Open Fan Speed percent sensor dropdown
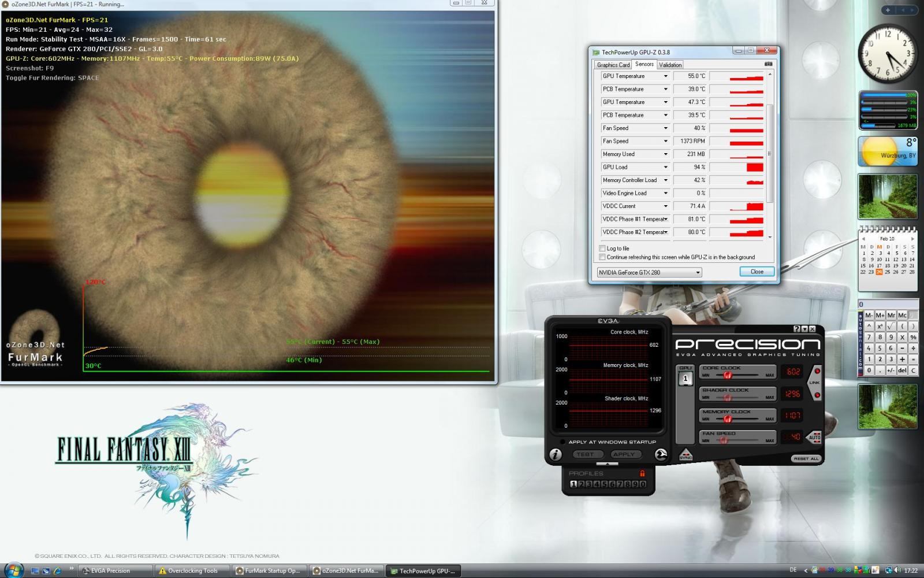Viewport: 924px width, 578px height. 665,128
